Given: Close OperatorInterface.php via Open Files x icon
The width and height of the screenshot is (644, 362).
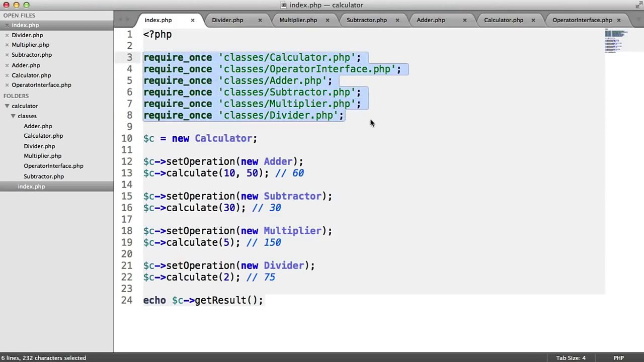Looking at the screenshot, I should pyautogui.click(x=6, y=85).
